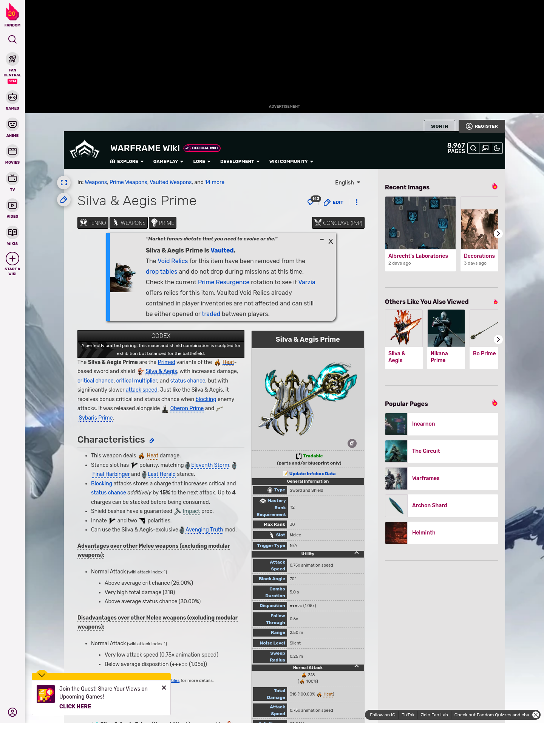
Task: Show next Recent Images card
Action: click(498, 234)
